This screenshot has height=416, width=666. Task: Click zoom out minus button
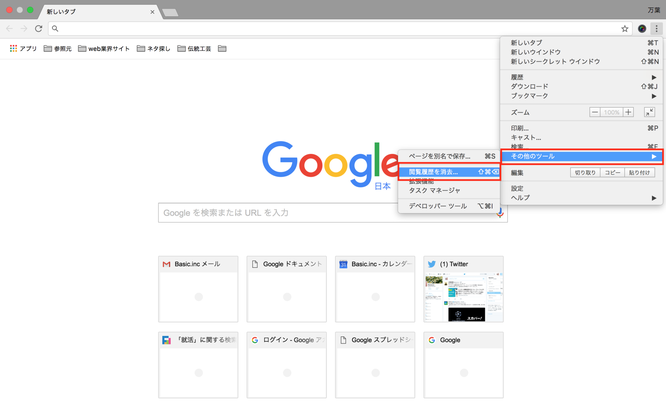[x=595, y=112]
